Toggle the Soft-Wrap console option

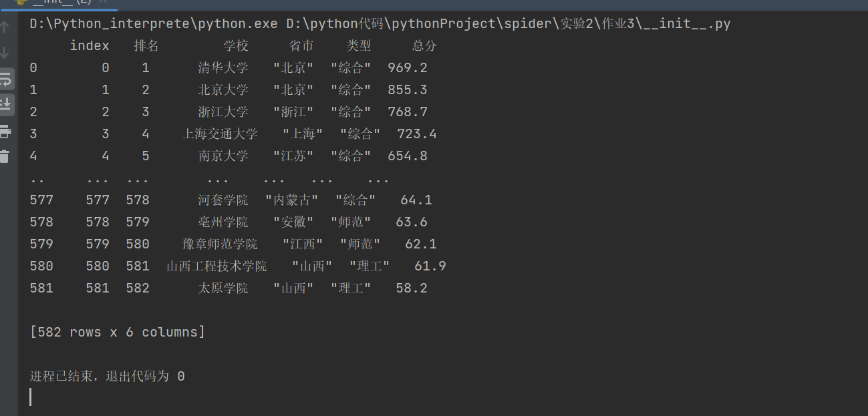[x=5, y=79]
